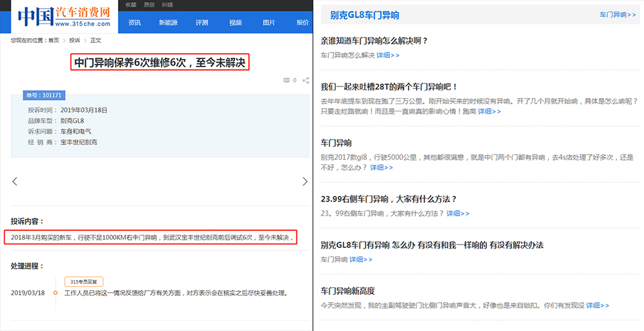The width and height of the screenshot is (644, 331).
Task: Open the post 23.99右侧车门异响，大家有什么方法
Action: (x=388, y=199)
